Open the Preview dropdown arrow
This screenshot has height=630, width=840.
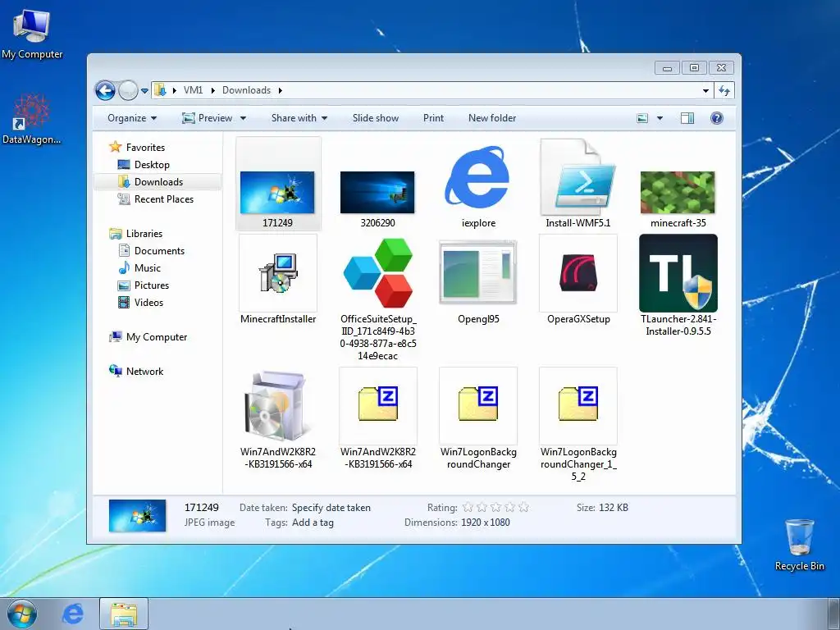243,118
